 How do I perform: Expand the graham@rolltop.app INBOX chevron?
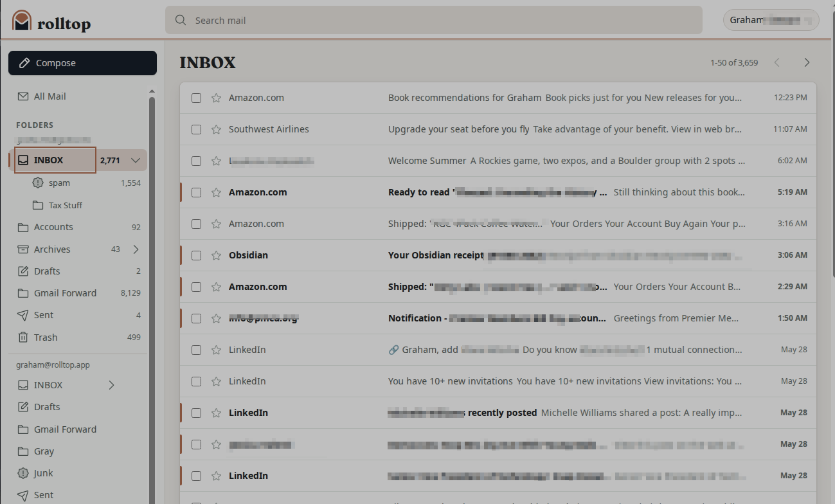point(111,385)
